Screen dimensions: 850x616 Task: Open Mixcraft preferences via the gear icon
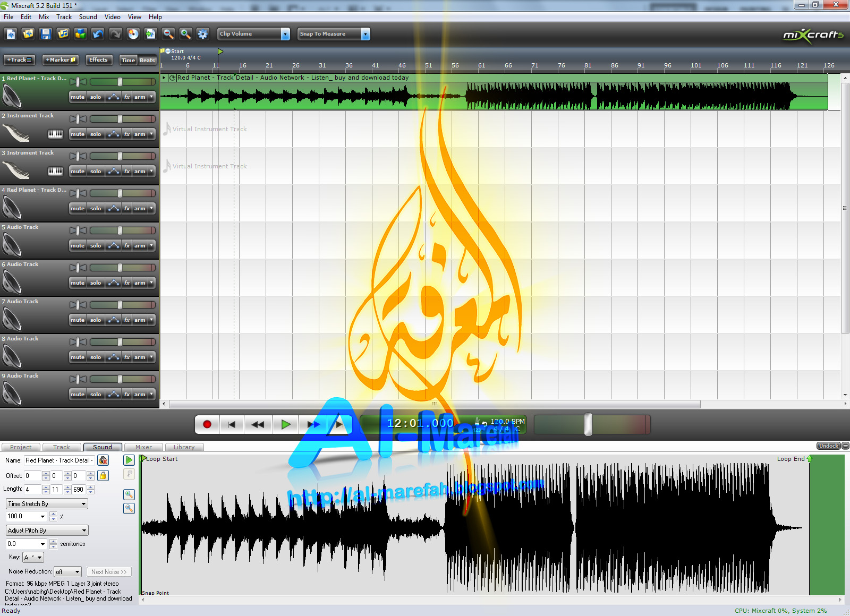tap(202, 33)
